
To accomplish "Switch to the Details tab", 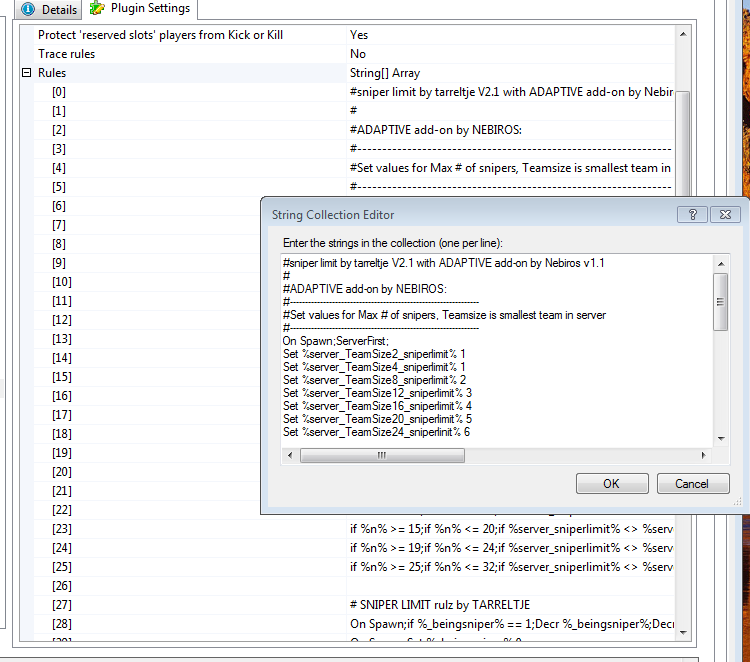I will (48, 10).
